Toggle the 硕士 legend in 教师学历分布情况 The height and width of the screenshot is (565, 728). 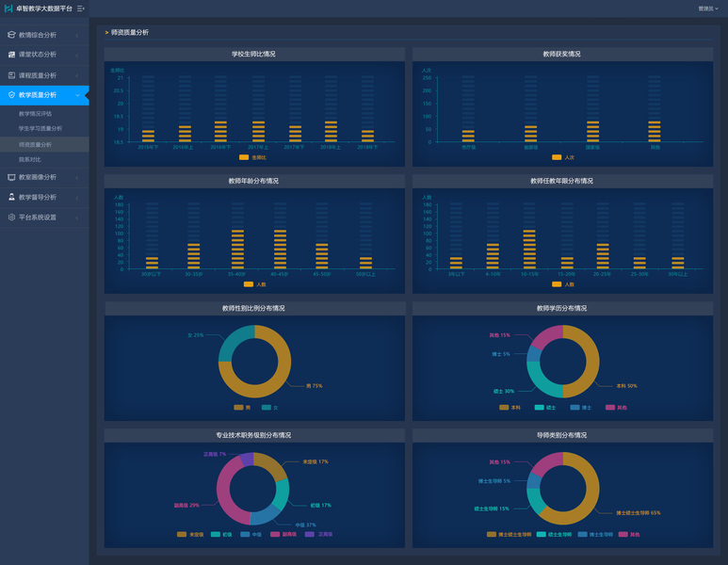pyautogui.click(x=545, y=407)
